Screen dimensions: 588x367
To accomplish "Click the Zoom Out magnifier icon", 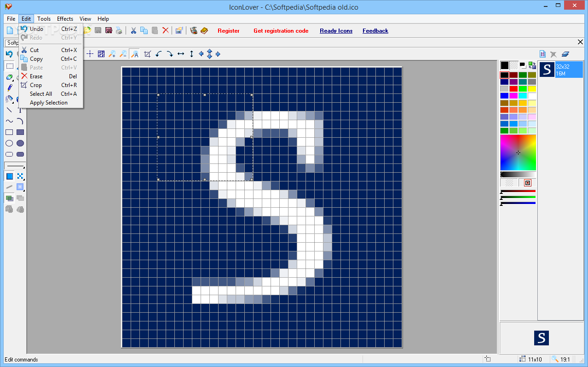I will [123, 54].
